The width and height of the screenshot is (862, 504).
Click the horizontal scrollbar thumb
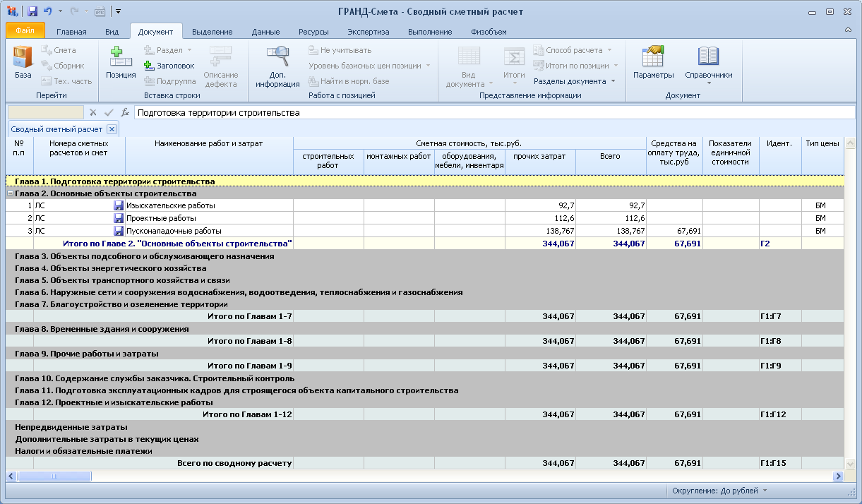(x=54, y=476)
